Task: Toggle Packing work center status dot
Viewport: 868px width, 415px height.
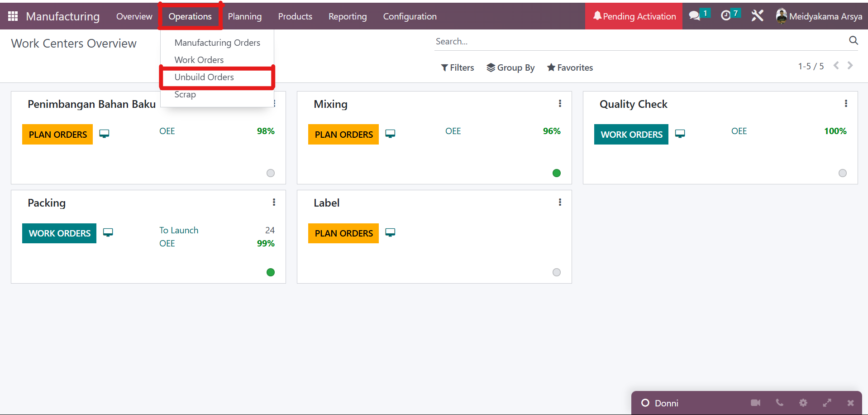Action: pyautogui.click(x=271, y=272)
